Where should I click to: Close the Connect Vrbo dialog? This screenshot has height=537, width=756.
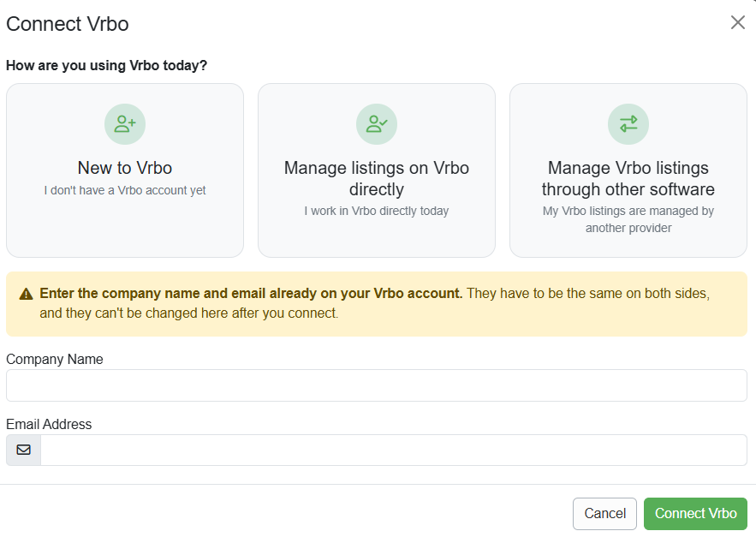point(738,22)
